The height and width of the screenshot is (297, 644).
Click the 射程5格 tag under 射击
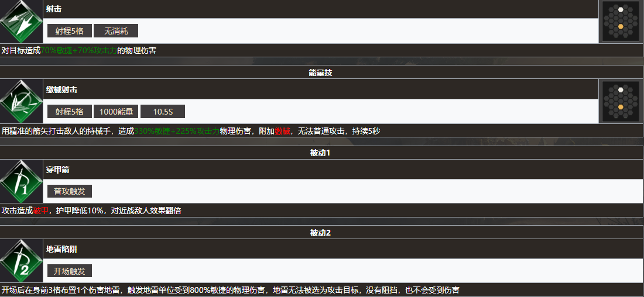(x=70, y=31)
